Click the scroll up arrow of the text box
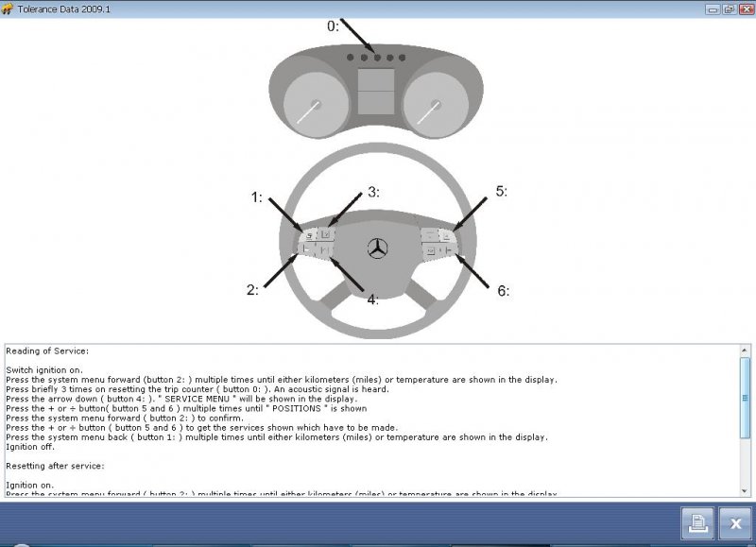756x547 pixels. [745, 350]
